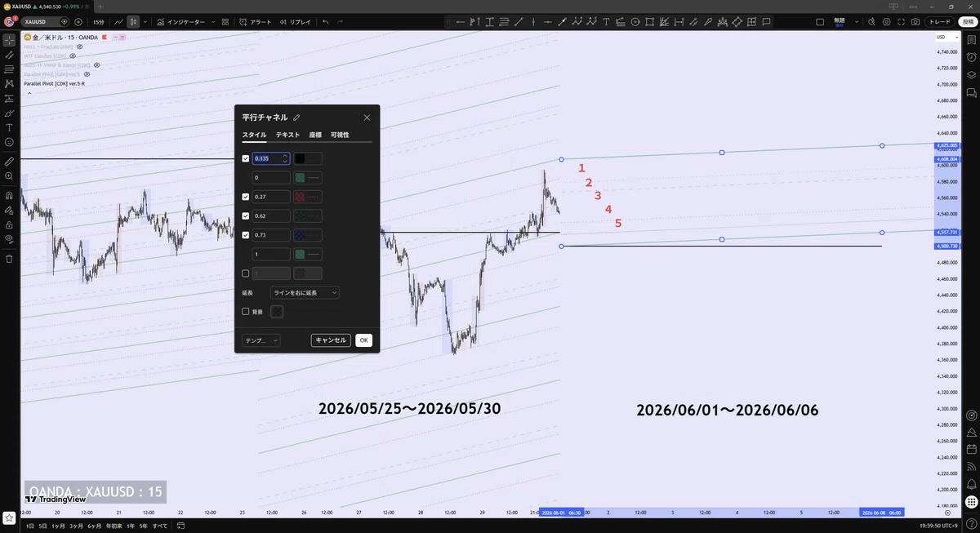Open the brush tool in left sidebar
Image resolution: width=980 pixels, height=533 pixels.
pos(9,113)
